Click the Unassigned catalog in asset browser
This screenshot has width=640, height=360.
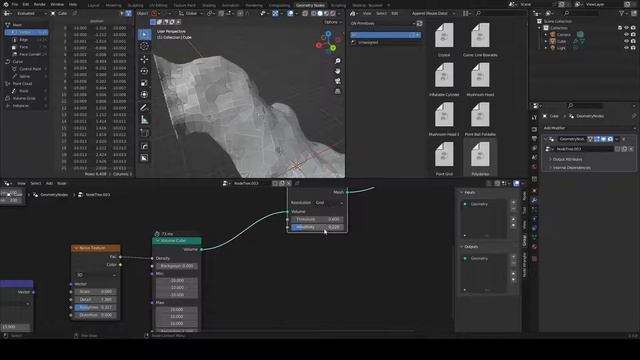(x=368, y=42)
